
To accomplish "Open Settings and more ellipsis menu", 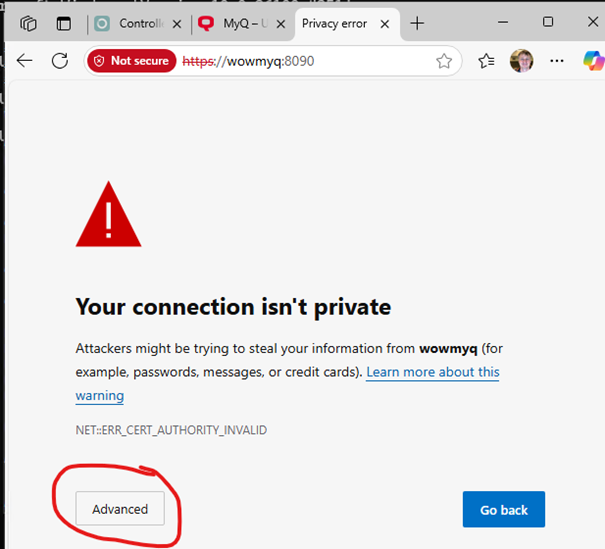I will 557,61.
